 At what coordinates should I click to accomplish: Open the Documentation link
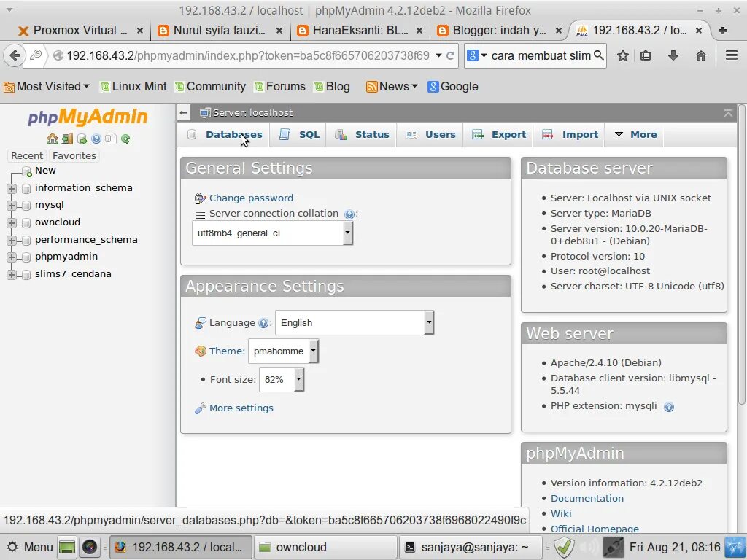(587, 499)
